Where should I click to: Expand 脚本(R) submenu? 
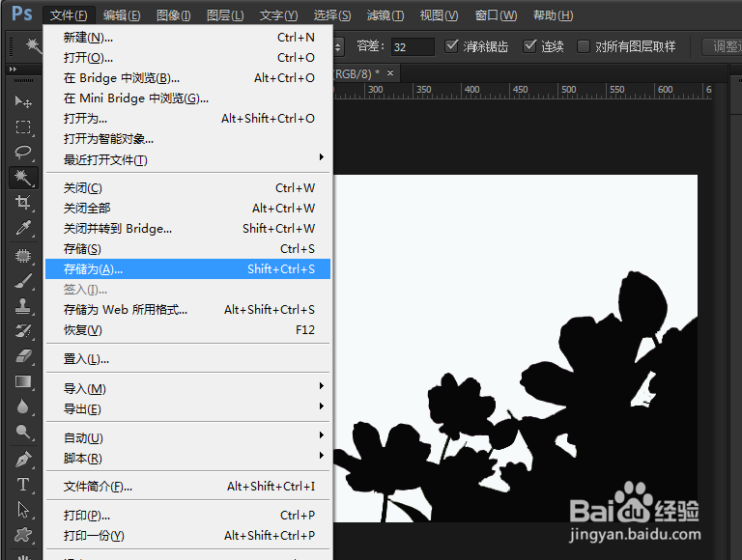coord(187,459)
